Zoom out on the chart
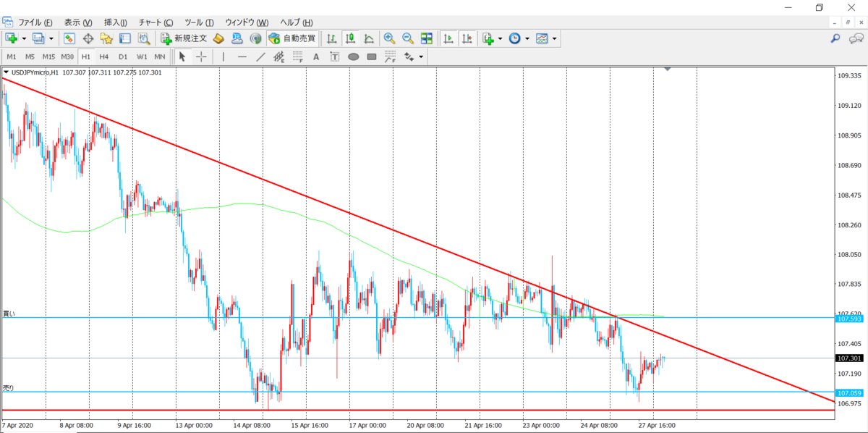This screenshot has height=433, width=868. pyautogui.click(x=407, y=38)
